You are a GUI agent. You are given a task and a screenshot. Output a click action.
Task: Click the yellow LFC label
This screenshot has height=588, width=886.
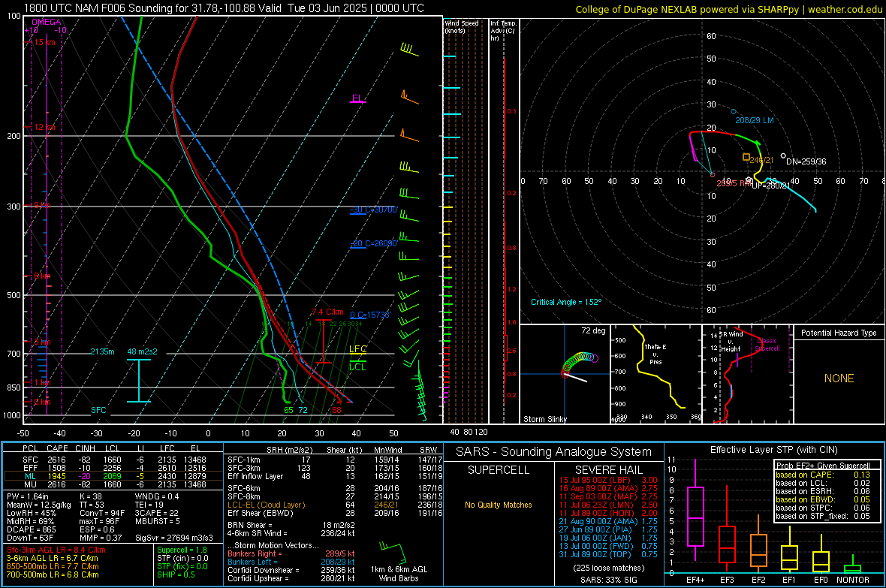point(357,349)
